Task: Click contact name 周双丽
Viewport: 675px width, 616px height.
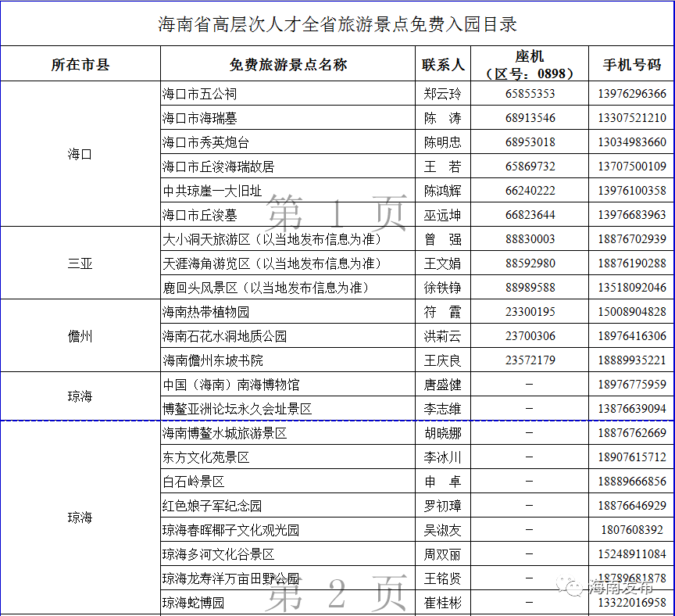Action: [x=442, y=553]
